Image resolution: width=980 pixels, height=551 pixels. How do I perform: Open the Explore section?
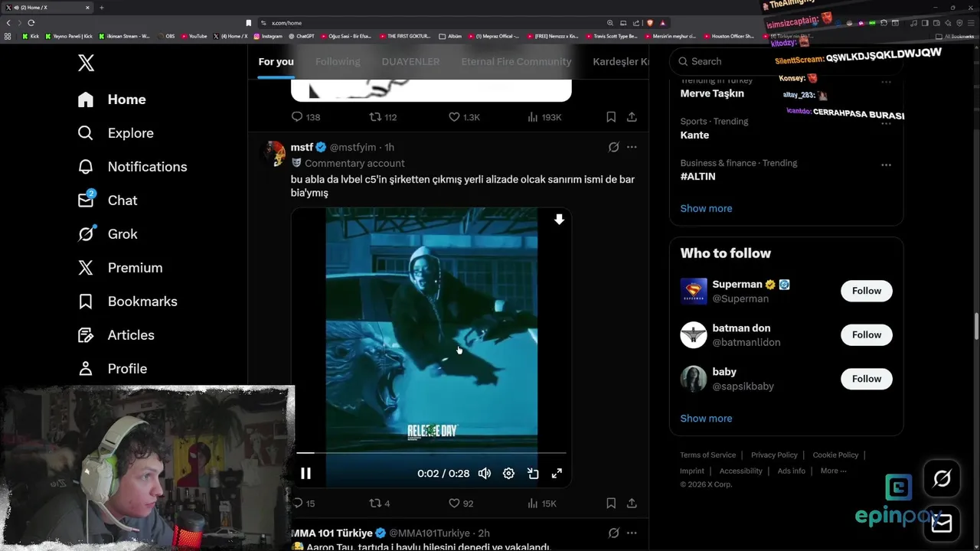(116, 133)
